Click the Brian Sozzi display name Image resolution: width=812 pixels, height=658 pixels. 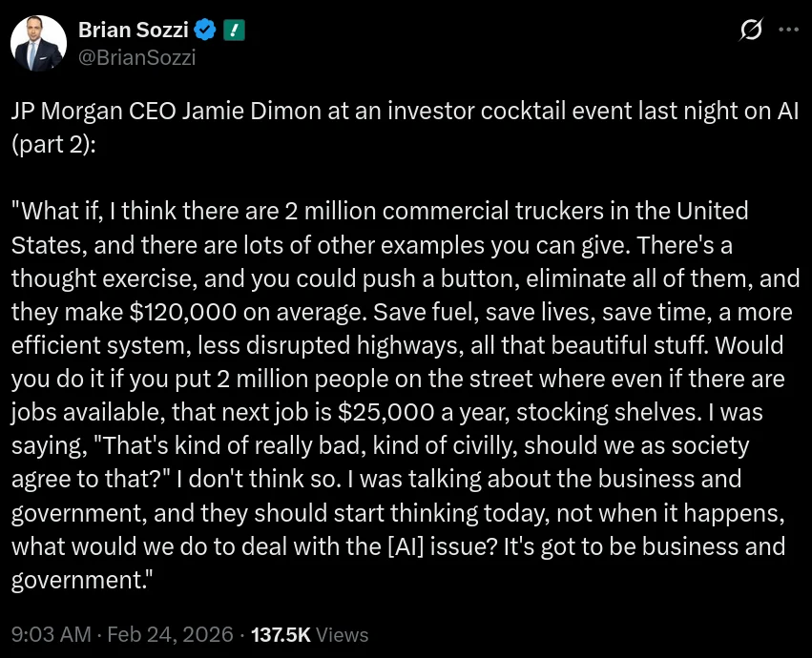tap(134, 30)
